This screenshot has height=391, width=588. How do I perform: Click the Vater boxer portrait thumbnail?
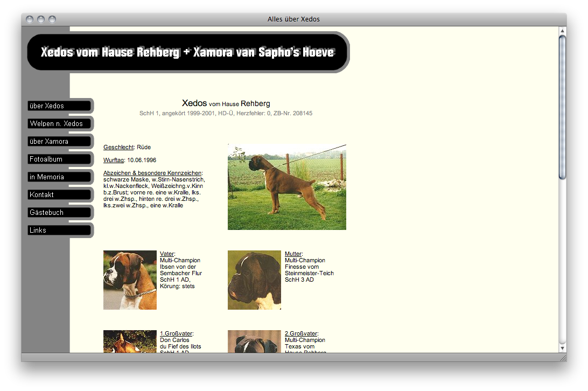(x=130, y=280)
